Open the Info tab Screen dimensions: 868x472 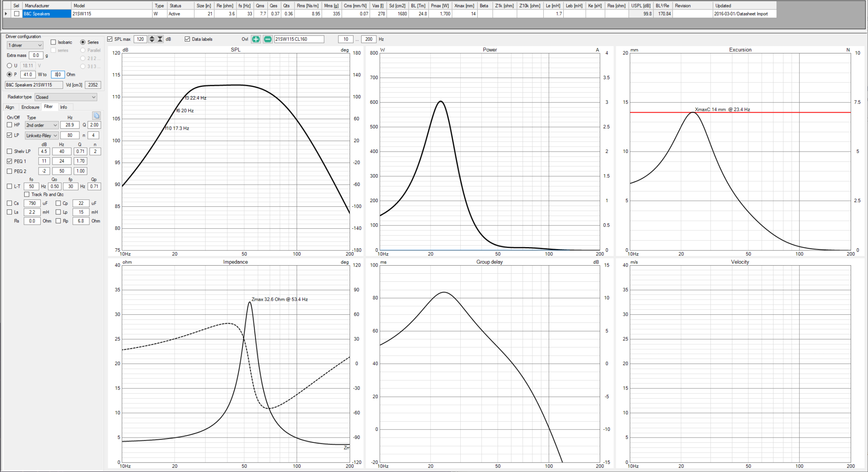[x=64, y=107]
